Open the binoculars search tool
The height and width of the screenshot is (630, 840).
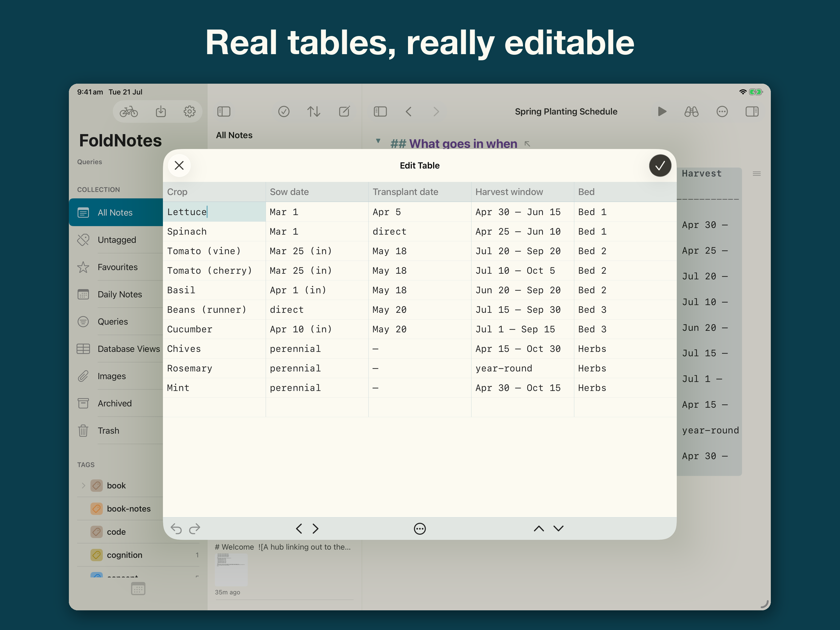(x=691, y=112)
